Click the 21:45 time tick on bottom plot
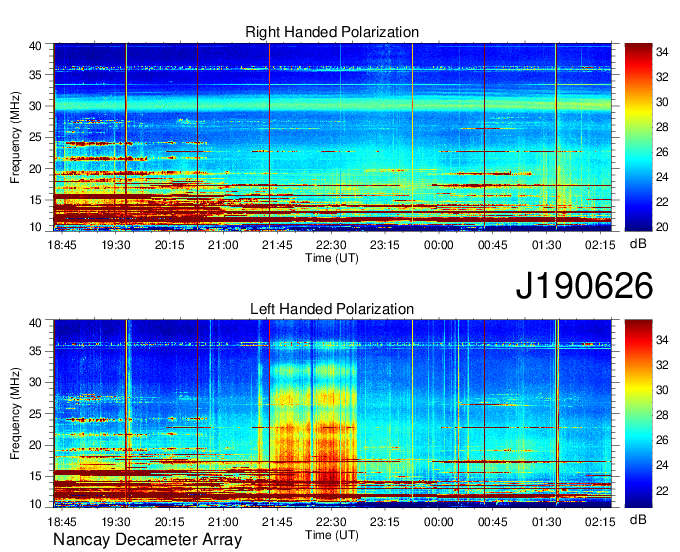Screen dimensions: 680x552 click(x=277, y=522)
